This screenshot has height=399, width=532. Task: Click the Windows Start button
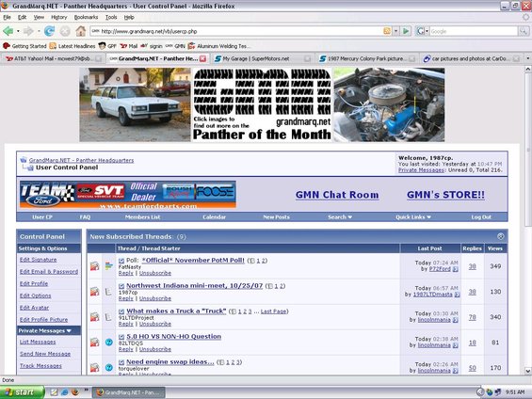[x=22, y=392]
